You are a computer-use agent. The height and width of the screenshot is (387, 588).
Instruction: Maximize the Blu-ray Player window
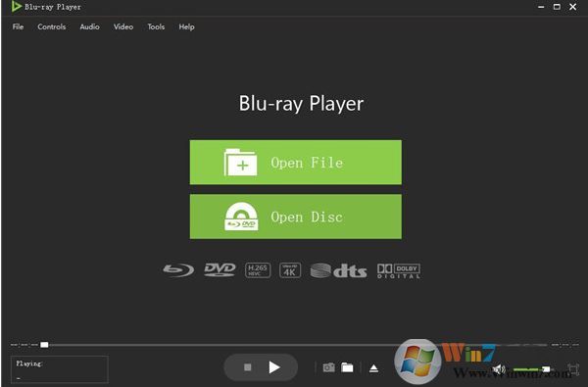(x=557, y=7)
